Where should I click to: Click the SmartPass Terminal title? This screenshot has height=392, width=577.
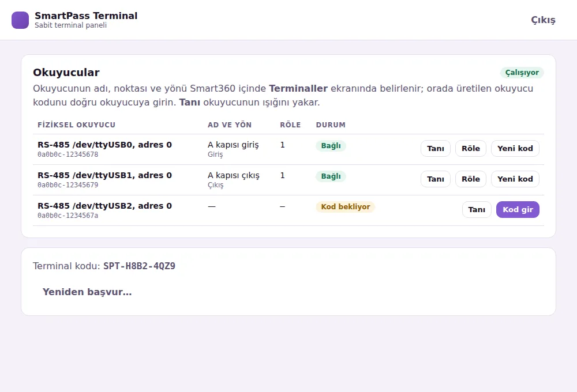(86, 16)
